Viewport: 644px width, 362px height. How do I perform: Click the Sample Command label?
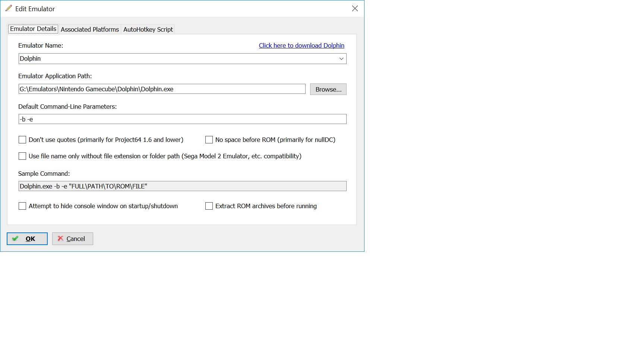tap(44, 174)
